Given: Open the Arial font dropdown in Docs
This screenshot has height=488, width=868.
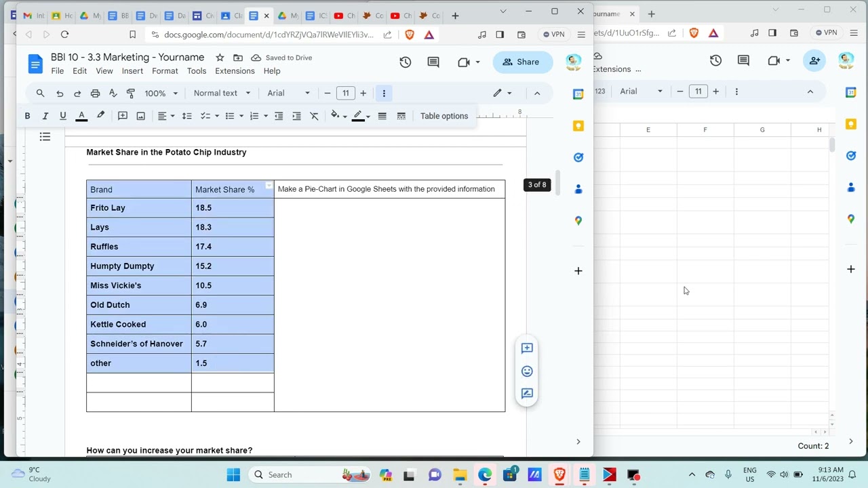Looking at the screenshot, I should pos(288,93).
